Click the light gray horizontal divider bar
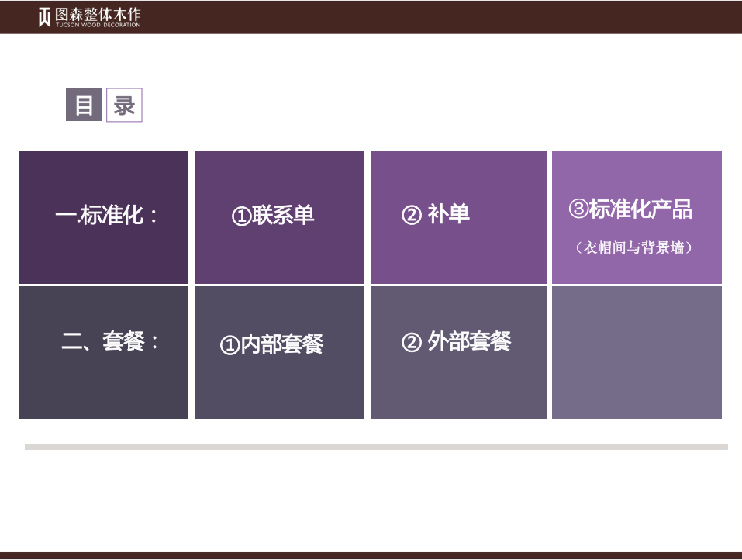The image size is (742, 560). pos(376,447)
